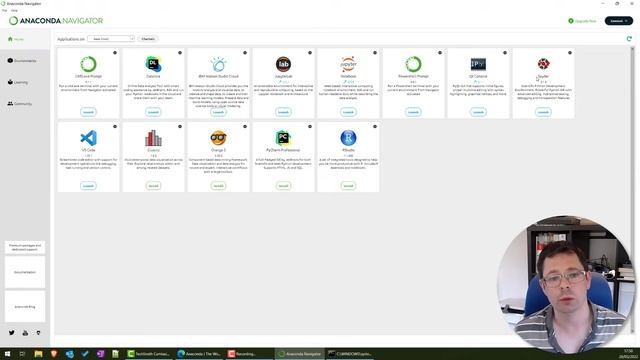640x360 pixels.
Task: Open the Windows Start menu
Action: pos(7,354)
